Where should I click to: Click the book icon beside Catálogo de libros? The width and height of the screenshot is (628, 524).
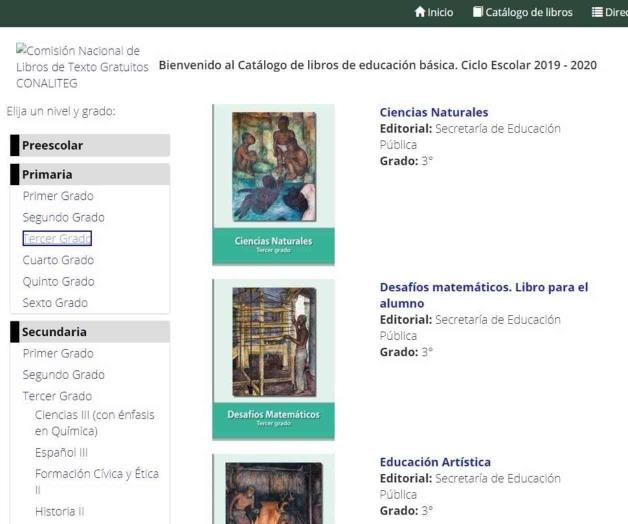(x=477, y=12)
